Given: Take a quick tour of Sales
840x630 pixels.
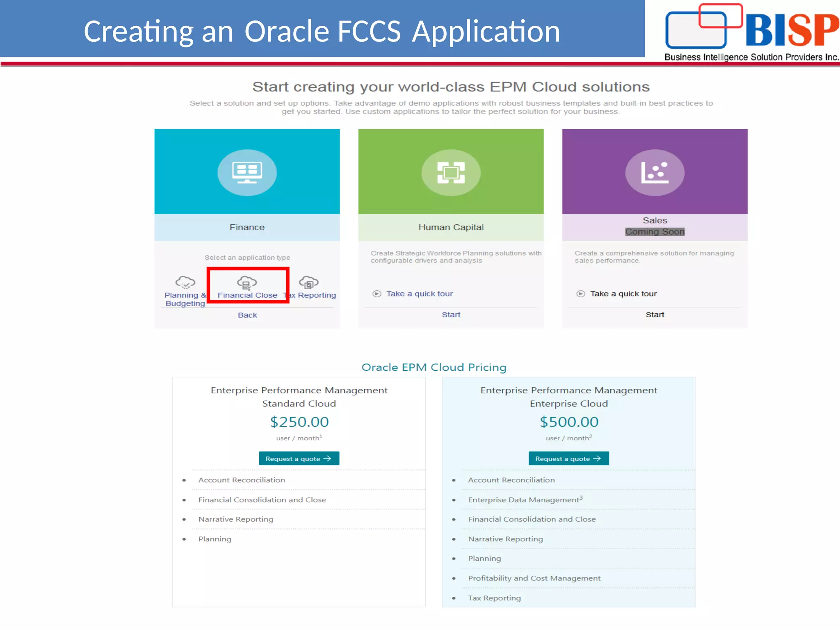Looking at the screenshot, I should pyautogui.click(x=623, y=294).
